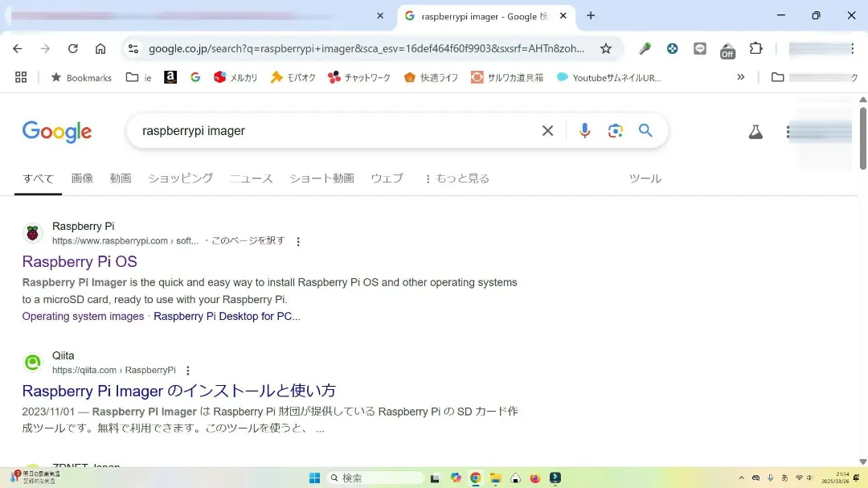The height and width of the screenshot is (488, 868).
Task: Open a new browser tab
Action: [x=591, y=15]
